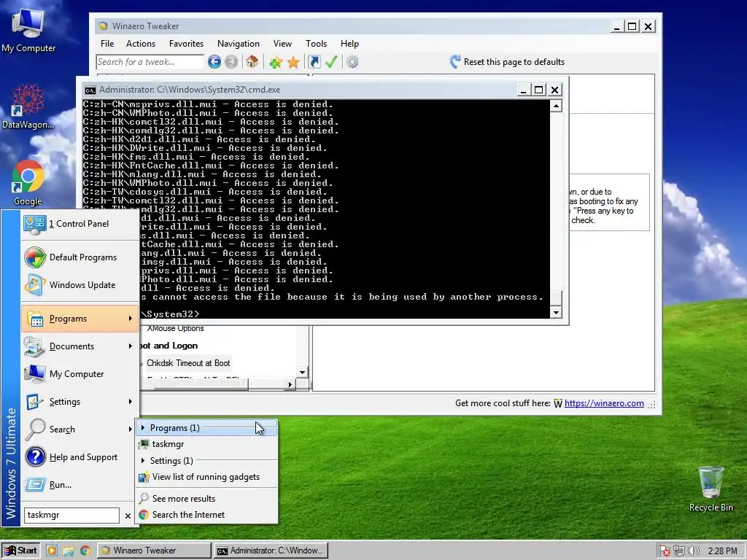Click the Chrome icon in taskbar quick launch
Image resolution: width=747 pixels, height=560 pixels.
click(x=85, y=551)
